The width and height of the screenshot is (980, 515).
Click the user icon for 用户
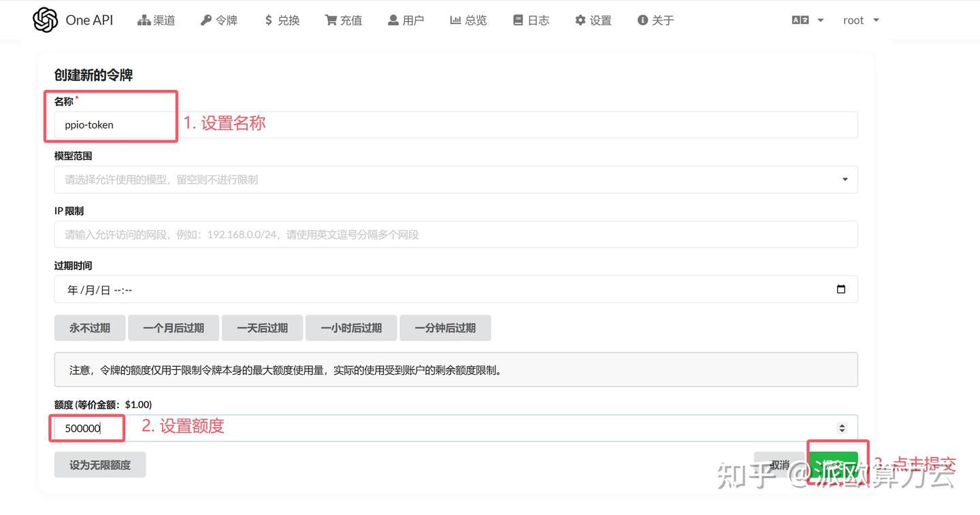pos(392,20)
